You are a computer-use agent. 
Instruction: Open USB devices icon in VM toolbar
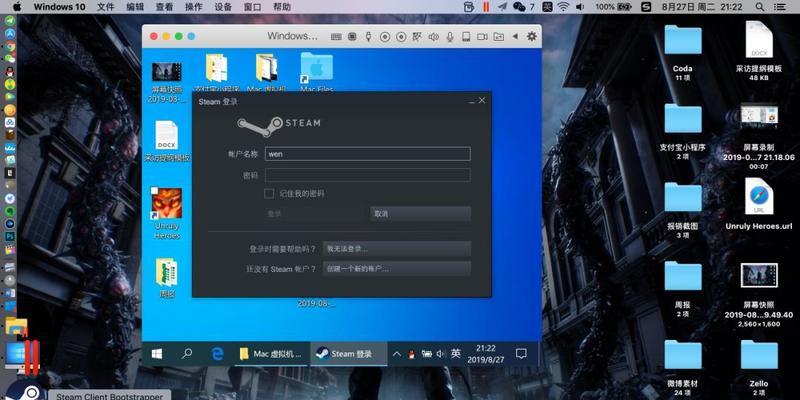(x=368, y=37)
